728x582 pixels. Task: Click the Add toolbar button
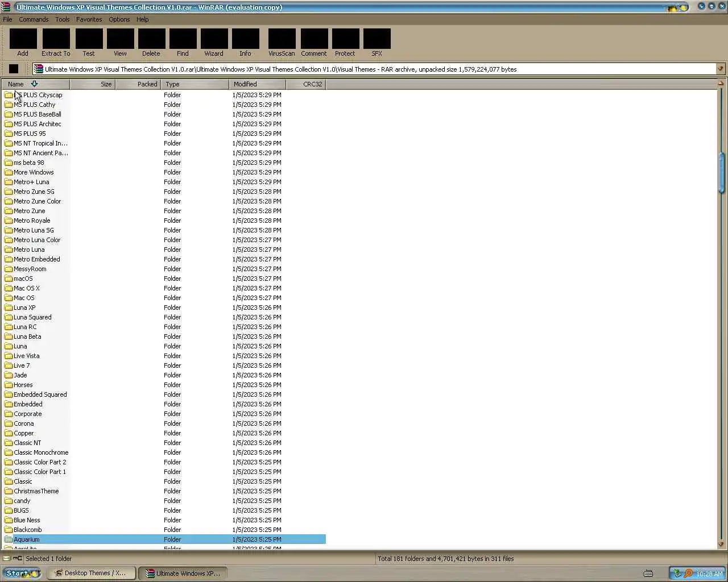(23, 43)
